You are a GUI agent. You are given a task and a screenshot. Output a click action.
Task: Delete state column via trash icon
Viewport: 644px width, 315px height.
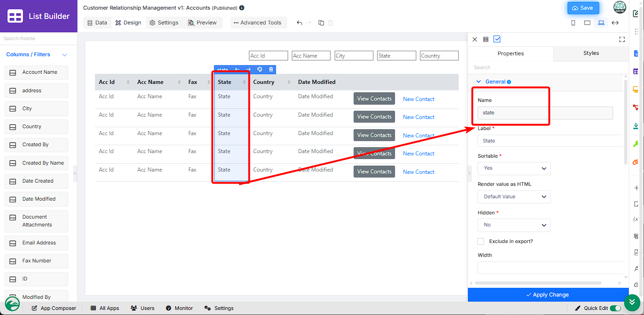(x=271, y=70)
